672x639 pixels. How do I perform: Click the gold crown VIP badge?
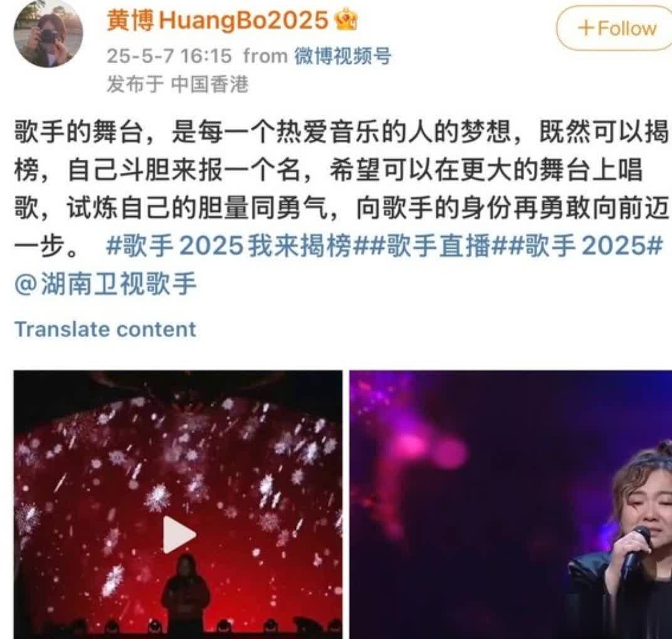coord(345,21)
